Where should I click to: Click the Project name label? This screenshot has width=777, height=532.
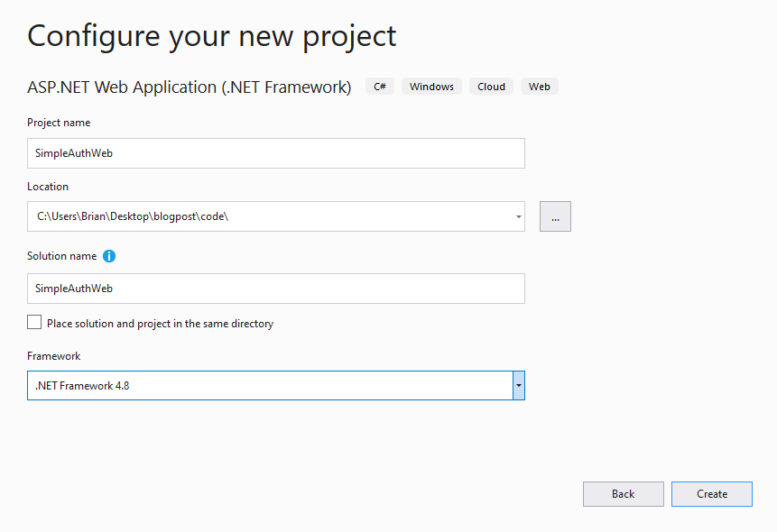59,123
